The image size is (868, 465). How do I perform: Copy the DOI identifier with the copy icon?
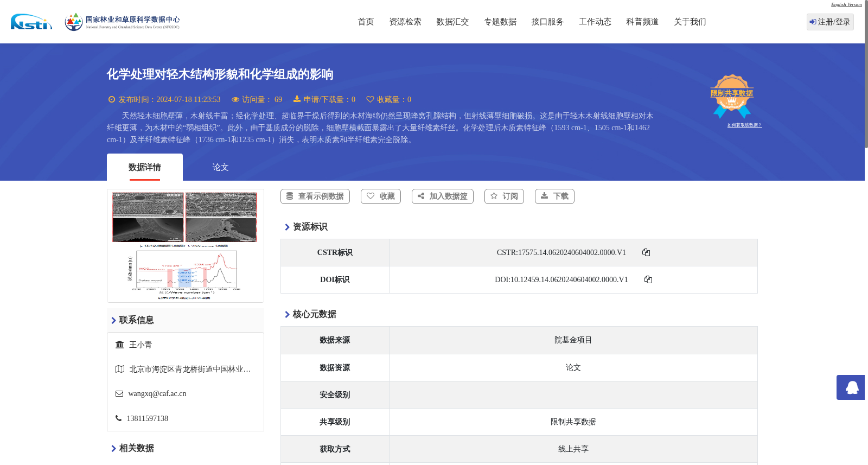(648, 279)
